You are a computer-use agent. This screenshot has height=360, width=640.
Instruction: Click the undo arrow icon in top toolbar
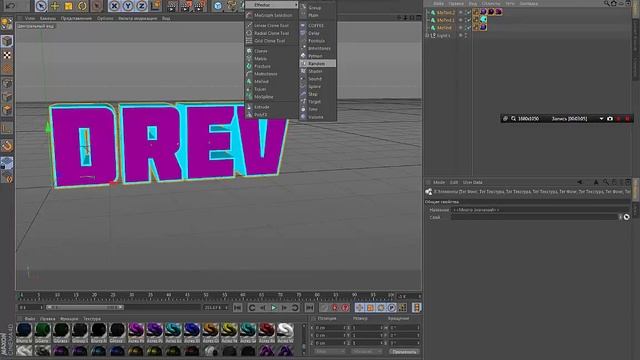click(11, 6)
